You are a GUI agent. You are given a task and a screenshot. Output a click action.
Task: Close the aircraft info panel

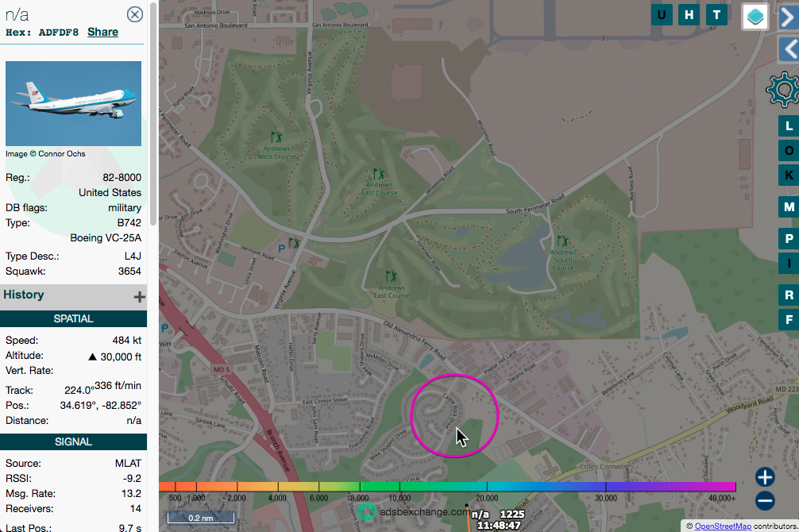[134, 14]
